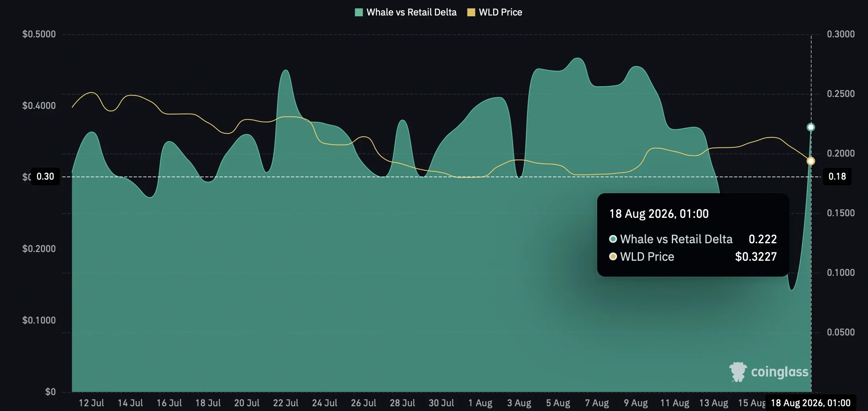Click the 0.2500 right axis delta label

pyautogui.click(x=841, y=94)
